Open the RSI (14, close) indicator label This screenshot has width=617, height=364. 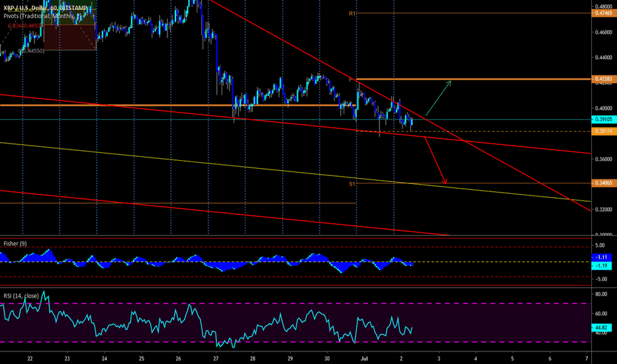tap(21, 296)
